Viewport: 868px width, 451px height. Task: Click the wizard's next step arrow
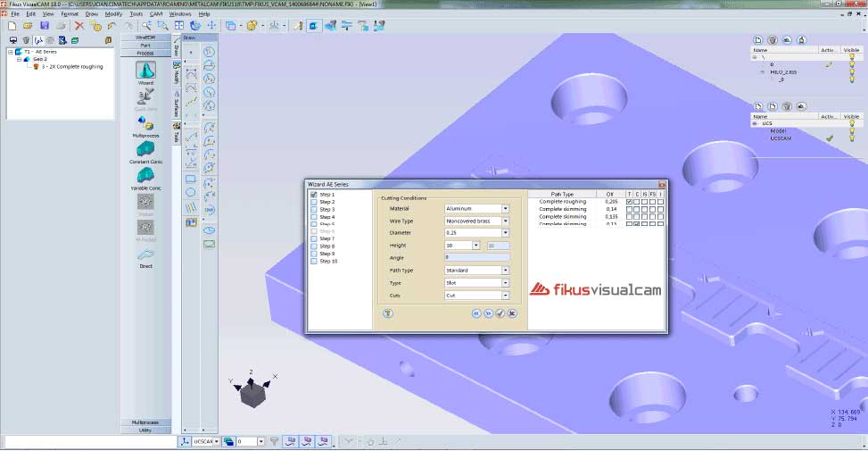(x=489, y=313)
